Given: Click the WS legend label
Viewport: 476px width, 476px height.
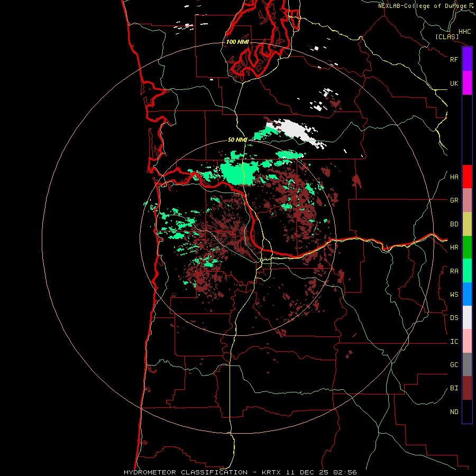Looking at the screenshot, I should [454, 294].
